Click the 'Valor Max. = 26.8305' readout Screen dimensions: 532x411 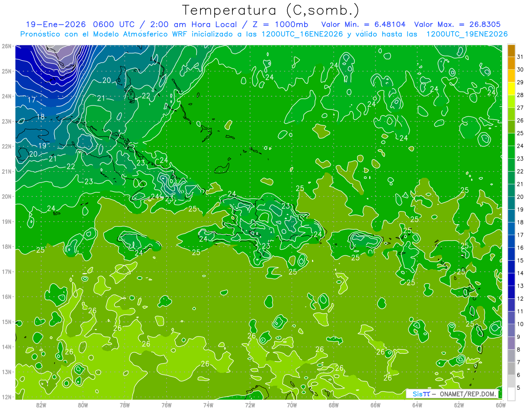[x=458, y=24]
